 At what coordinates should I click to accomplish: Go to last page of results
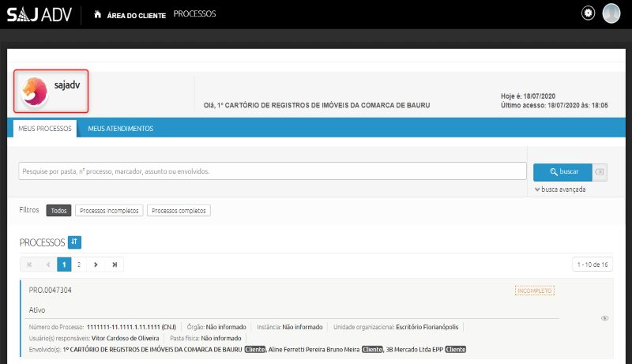click(115, 265)
